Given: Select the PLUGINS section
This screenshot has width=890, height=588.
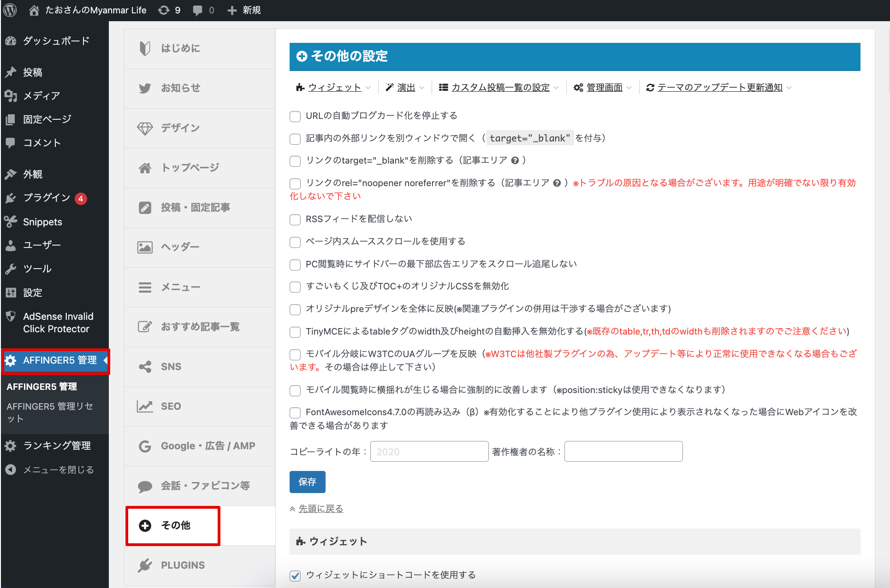Looking at the screenshot, I should [x=183, y=565].
